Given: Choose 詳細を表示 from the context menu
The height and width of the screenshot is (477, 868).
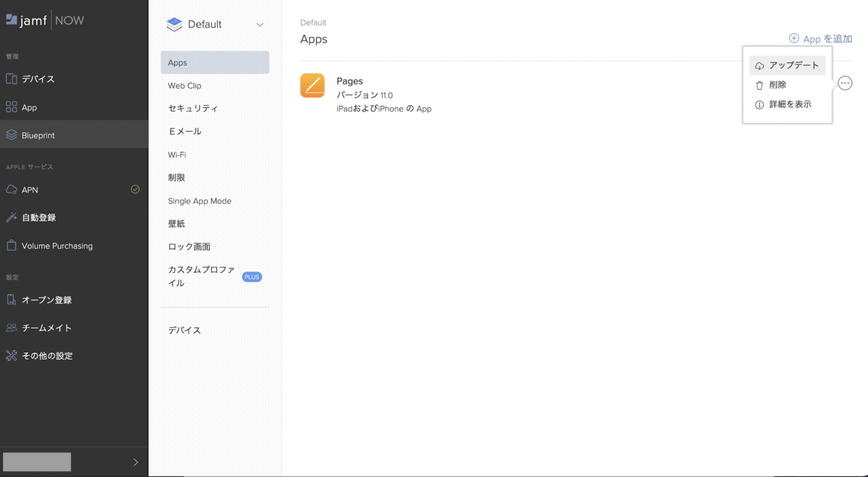Looking at the screenshot, I should pyautogui.click(x=787, y=104).
